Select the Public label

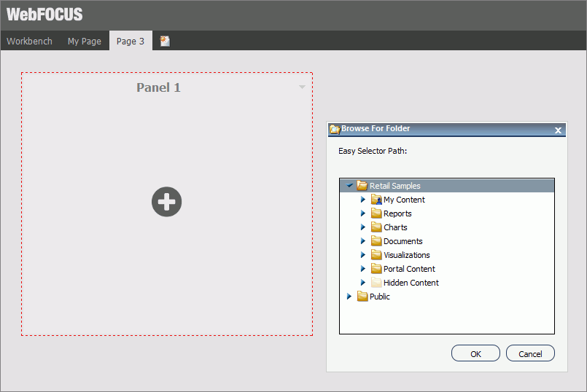tap(380, 297)
